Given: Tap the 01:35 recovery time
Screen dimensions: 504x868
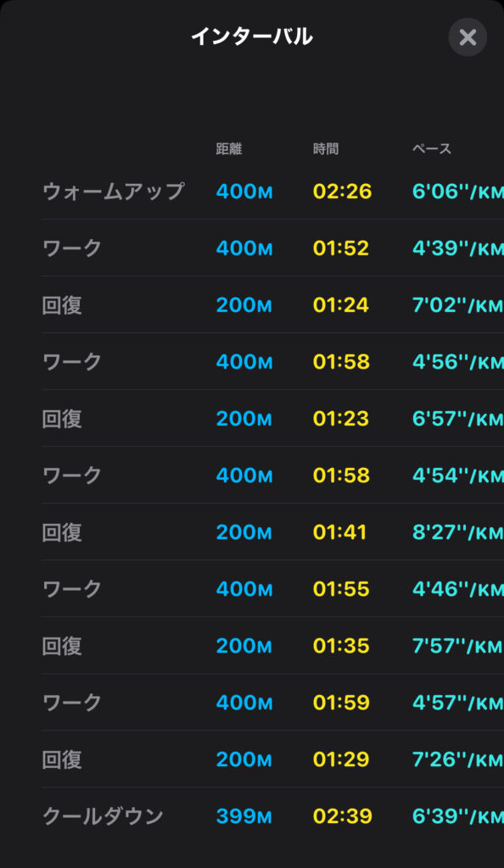Looking at the screenshot, I should pyautogui.click(x=341, y=645).
